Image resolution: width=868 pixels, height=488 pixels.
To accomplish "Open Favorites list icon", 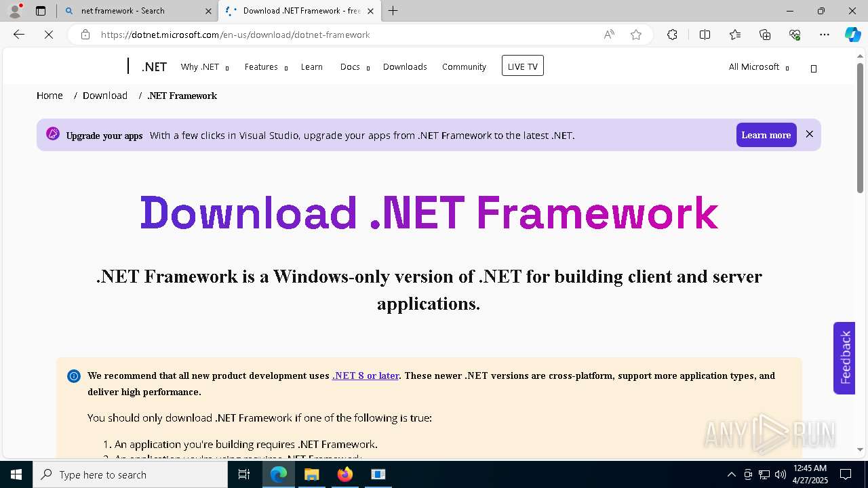I will point(735,35).
